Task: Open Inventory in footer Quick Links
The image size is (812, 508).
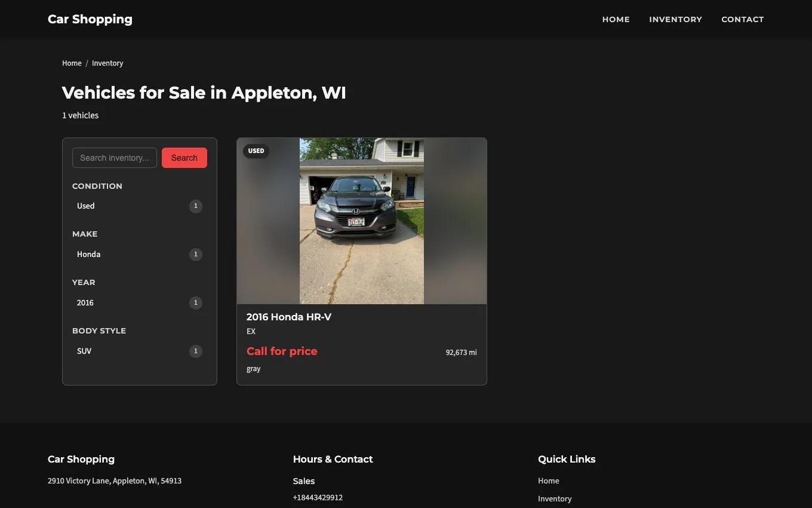Action: (555, 498)
